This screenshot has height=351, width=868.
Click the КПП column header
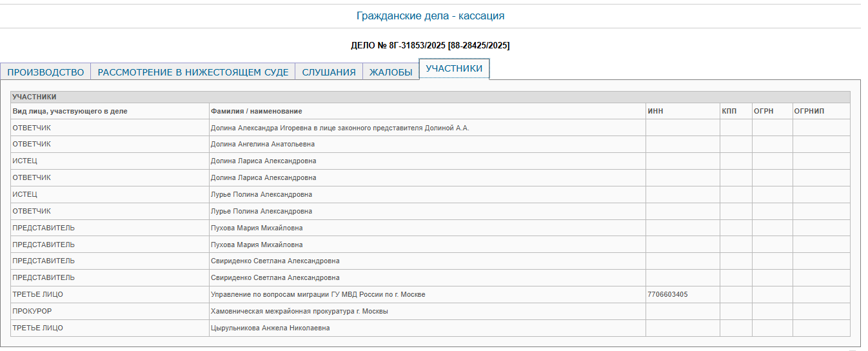(729, 112)
